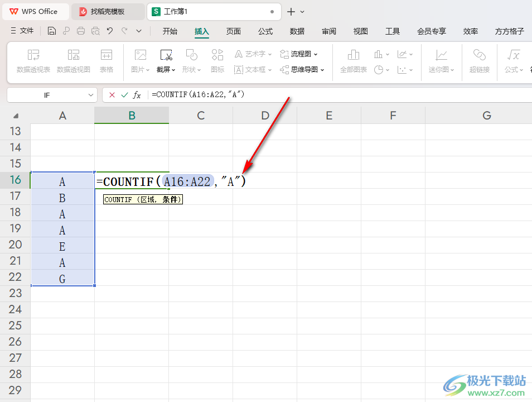The width and height of the screenshot is (532, 402).
Task: Click cell A17 containing B
Action: click(62, 197)
